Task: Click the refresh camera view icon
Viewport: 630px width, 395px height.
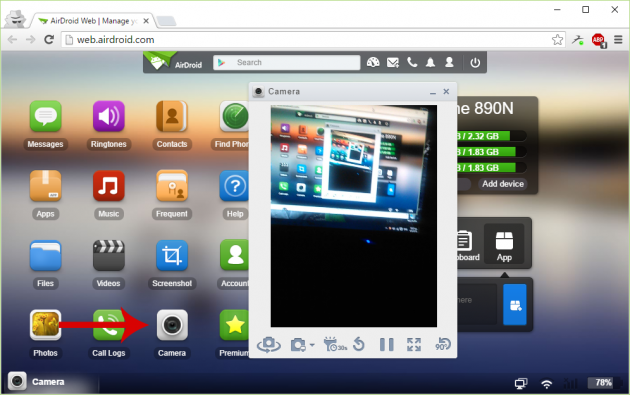Action: (x=358, y=345)
